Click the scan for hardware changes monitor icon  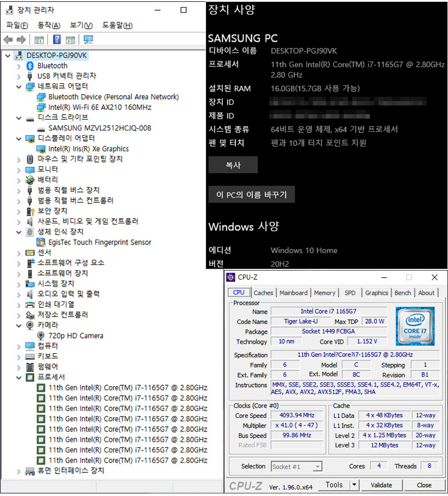click(88, 39)
